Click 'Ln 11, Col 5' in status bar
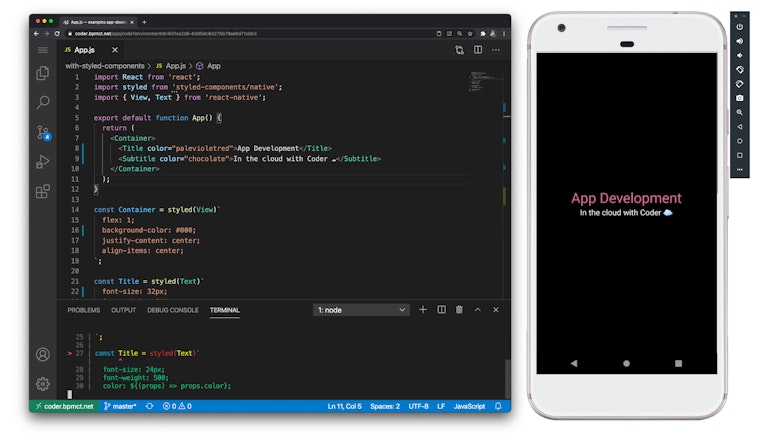This screenshot has height=437, width=768. coord(344,406)
